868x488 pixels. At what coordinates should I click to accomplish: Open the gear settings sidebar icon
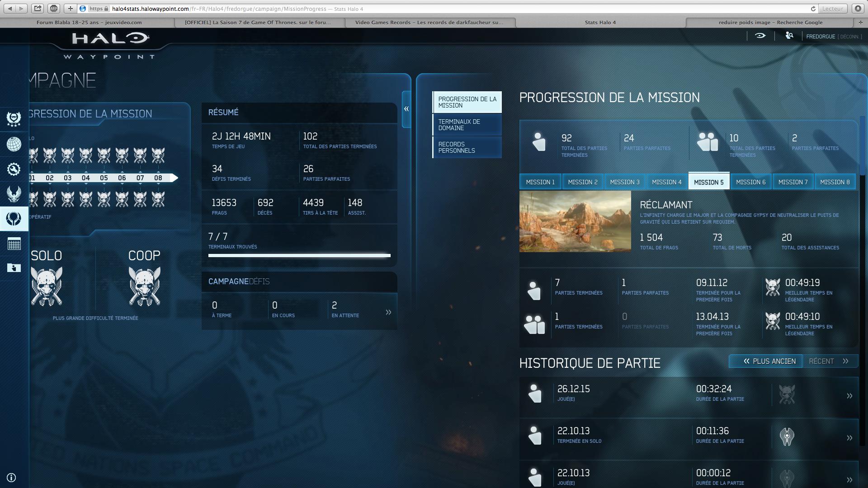14,169
